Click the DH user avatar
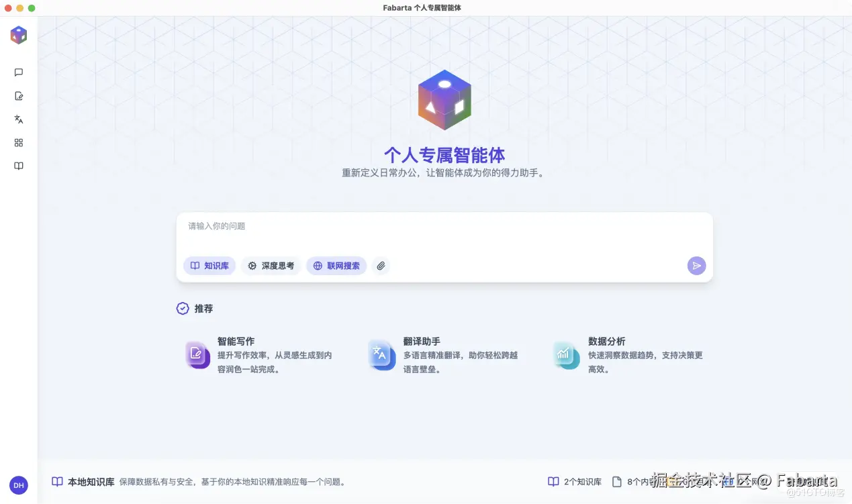Viewport: 852px width, 504px height. (18, 485)
